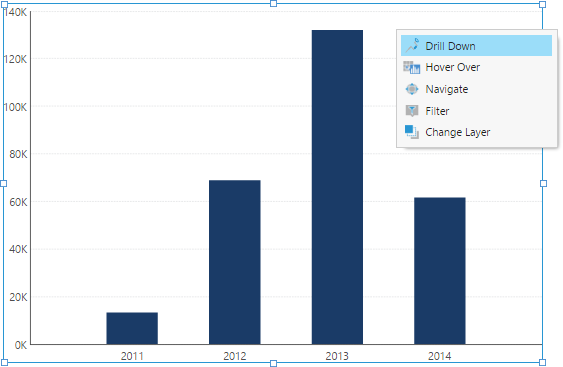
Task: Select the 2014 bar in chart
Action: (440, 271)
